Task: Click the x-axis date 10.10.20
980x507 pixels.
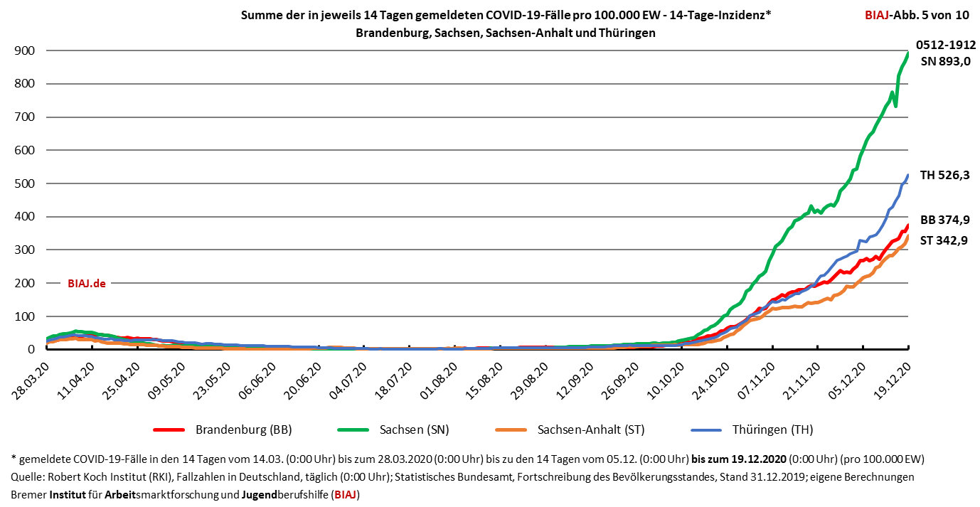Action: (667, 380)
